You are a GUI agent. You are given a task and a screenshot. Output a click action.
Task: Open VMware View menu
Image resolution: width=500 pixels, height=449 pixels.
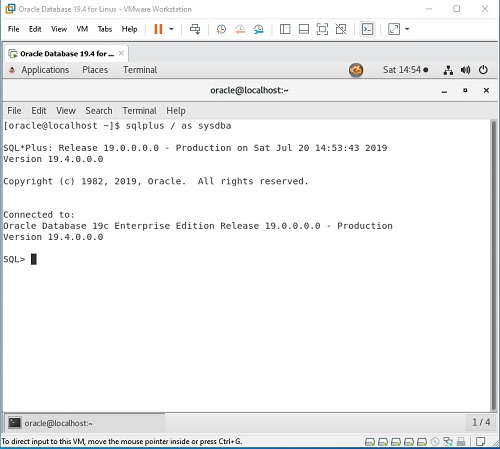click(59, 29)
